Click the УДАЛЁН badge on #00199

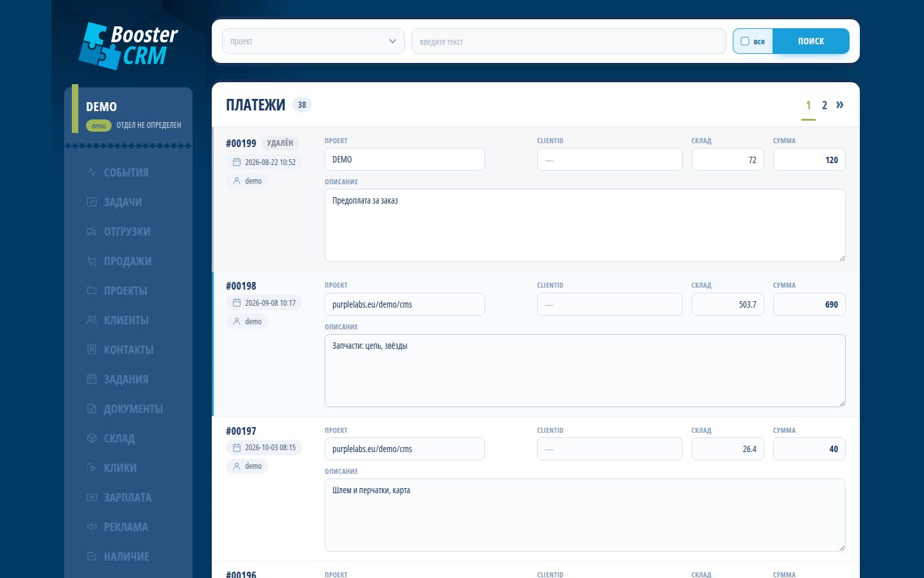pos(280,143)
